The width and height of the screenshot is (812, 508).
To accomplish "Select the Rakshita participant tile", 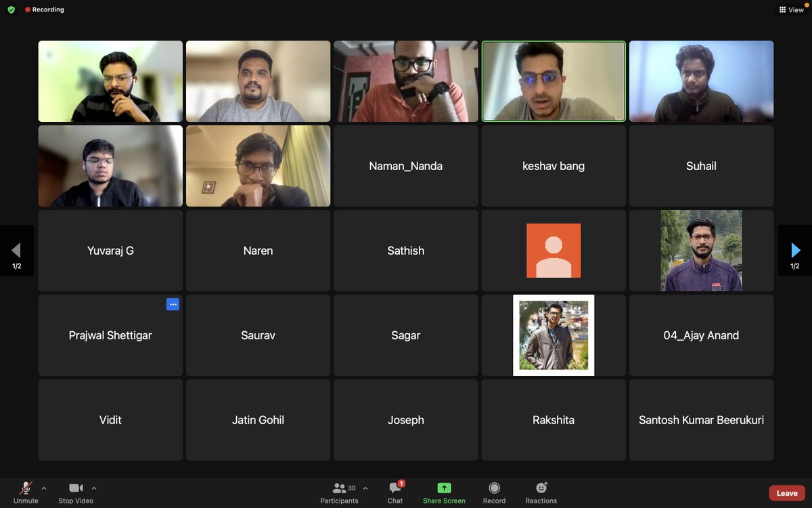I will [554, 420].
